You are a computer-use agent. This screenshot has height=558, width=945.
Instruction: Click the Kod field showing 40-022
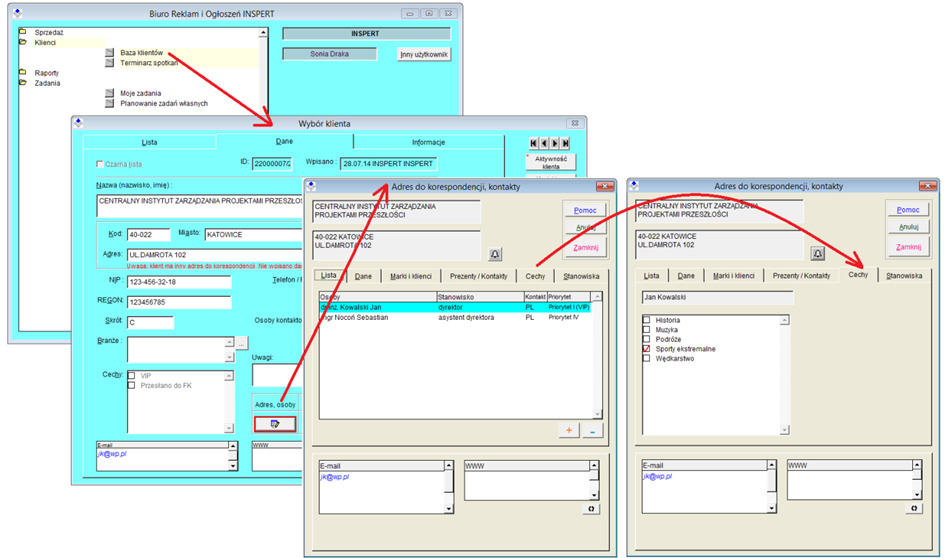(149, 235)
